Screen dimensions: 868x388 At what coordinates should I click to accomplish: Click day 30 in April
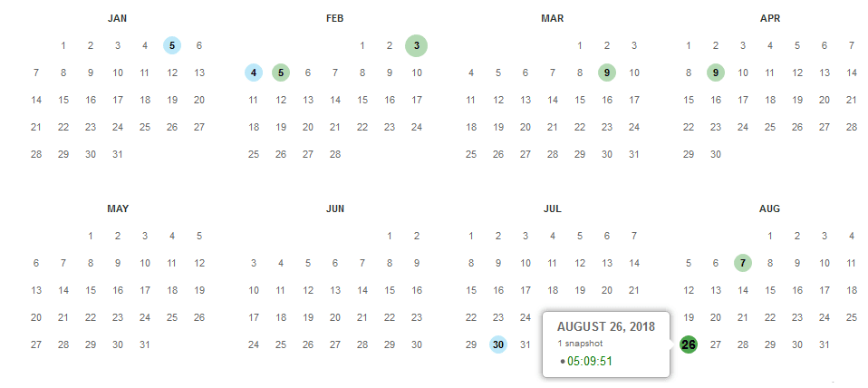point(716,154)
